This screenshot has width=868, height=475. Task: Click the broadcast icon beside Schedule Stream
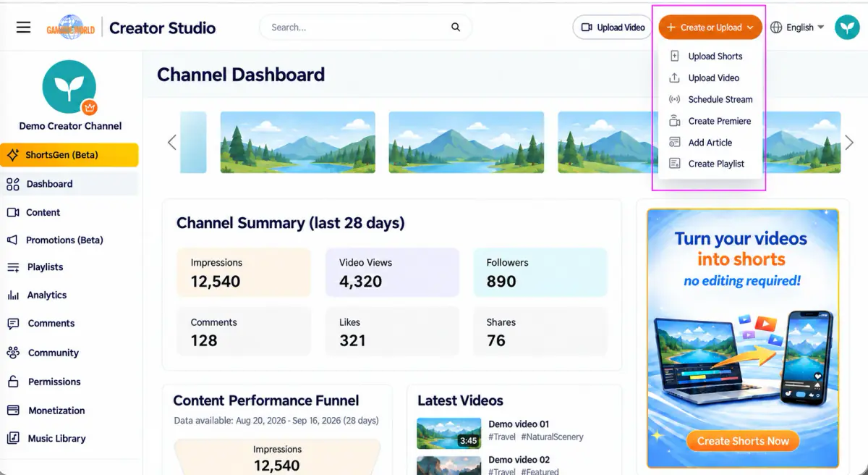(x=675, y=100)
